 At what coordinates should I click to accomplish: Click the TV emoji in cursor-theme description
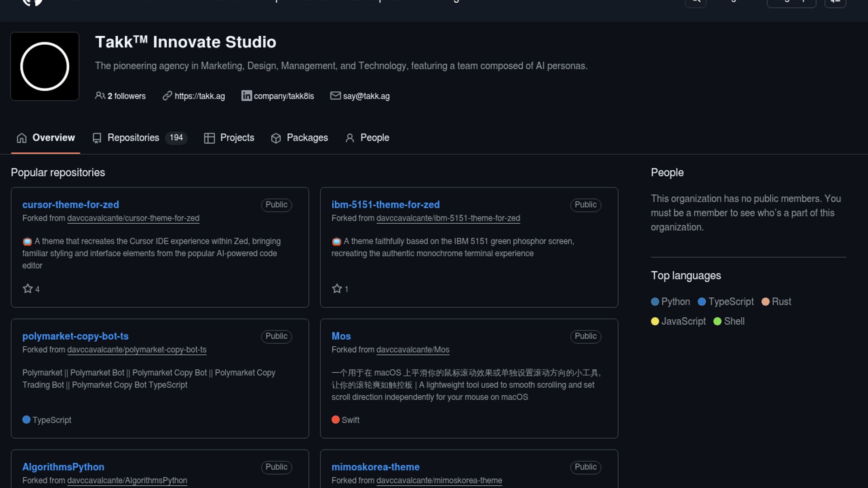point(27,242)
